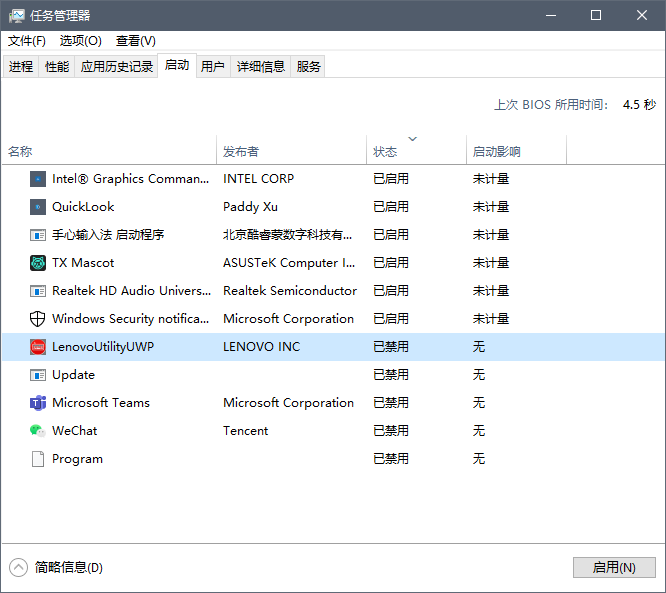
Task: Click the Intel Graphics Command Center icon
Action: (38, 179)
